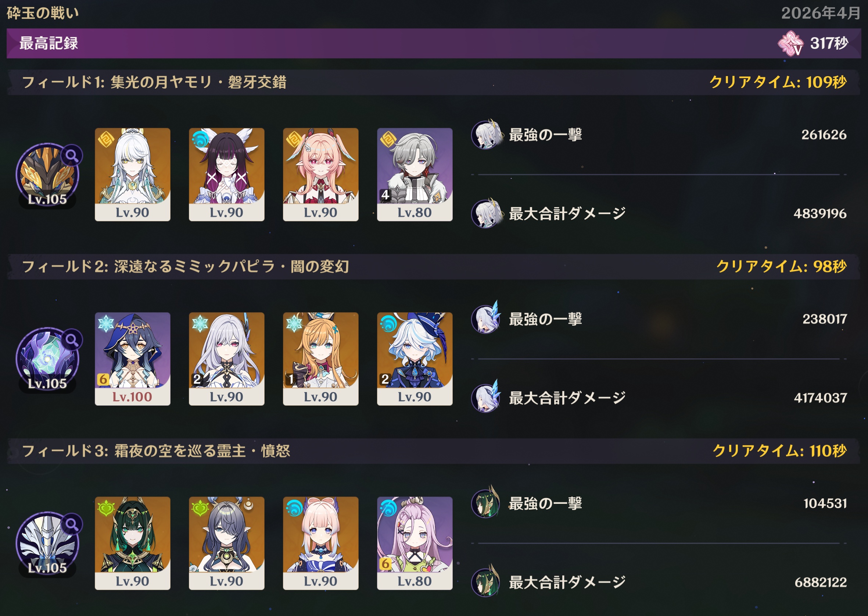Inspect Field 2 boss with magnifier icon
This screenshot has width=868, height=616.
click(47, 359)
